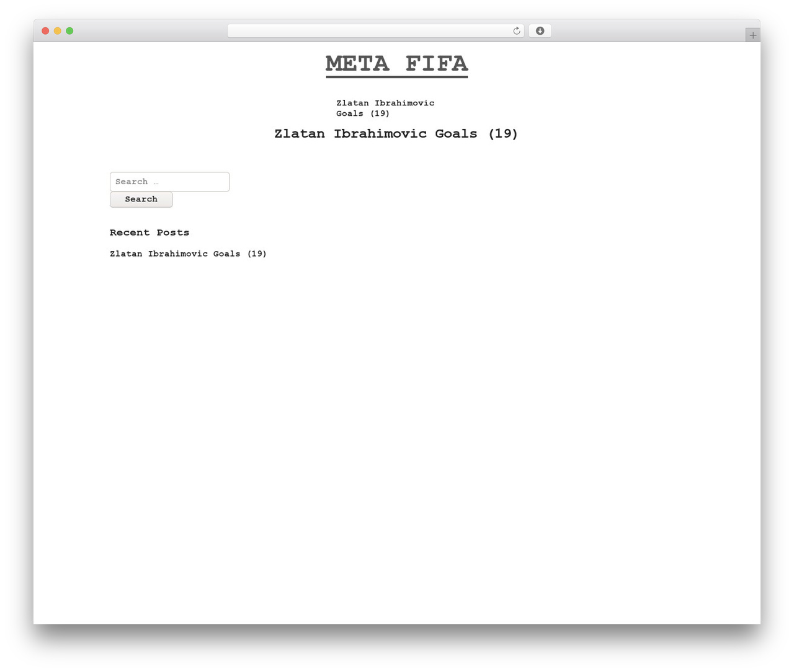Screen dimensions: 794x672
Task: Maximize the window with the green button
Action: (x=69, y=31)
